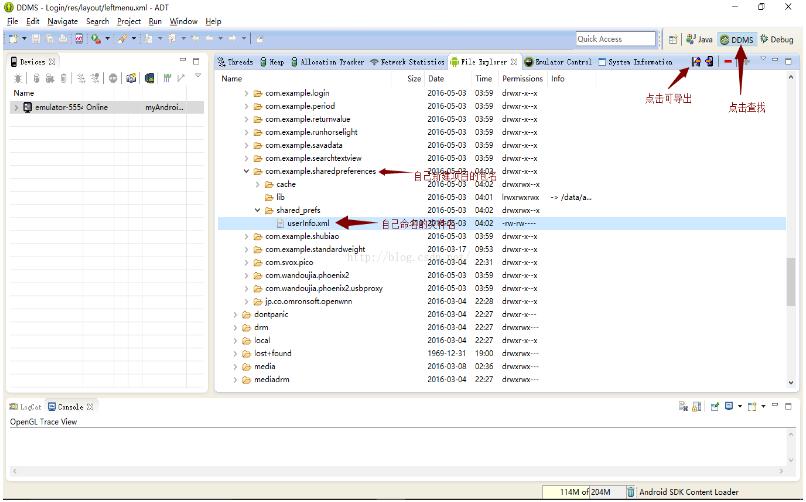The height and width of the screenshot is (502, 806).
Task: Open the File menu
Action: tap(12, 21)
